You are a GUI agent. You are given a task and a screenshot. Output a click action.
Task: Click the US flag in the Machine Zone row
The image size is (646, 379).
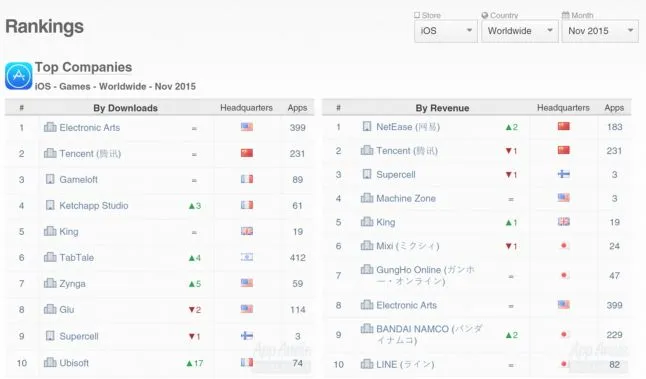coord(564,198)
